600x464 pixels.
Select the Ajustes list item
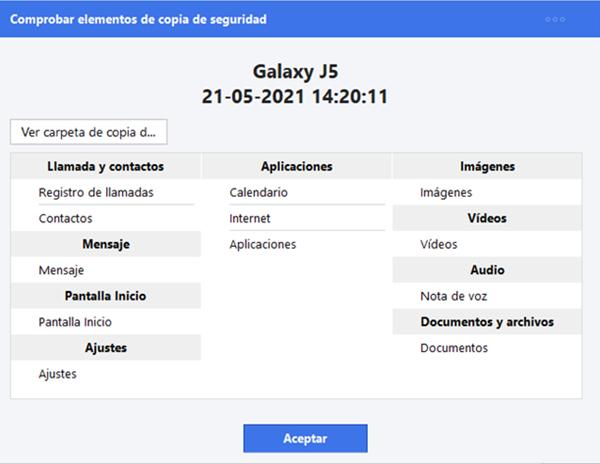coord(57,374)
